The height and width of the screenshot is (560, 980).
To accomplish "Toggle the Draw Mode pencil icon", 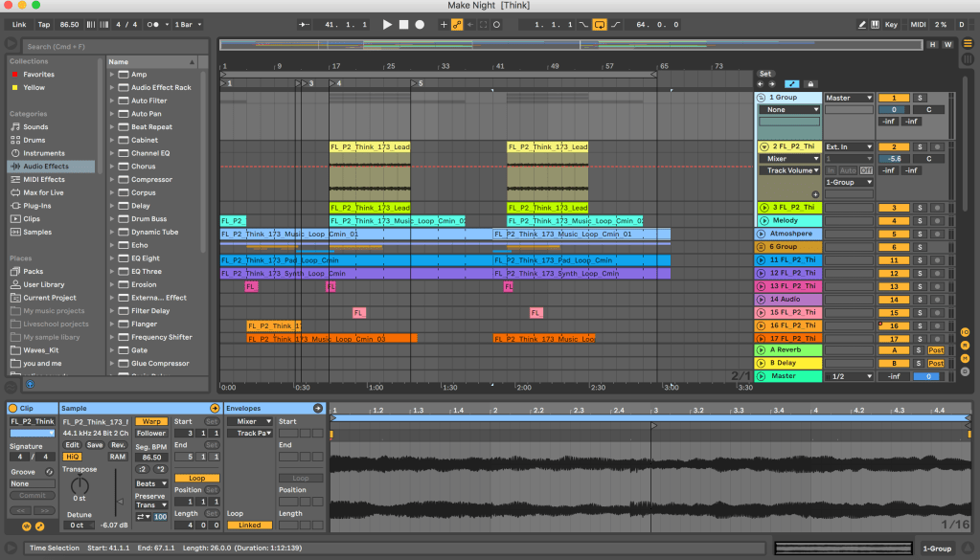I will coord(862,24).
